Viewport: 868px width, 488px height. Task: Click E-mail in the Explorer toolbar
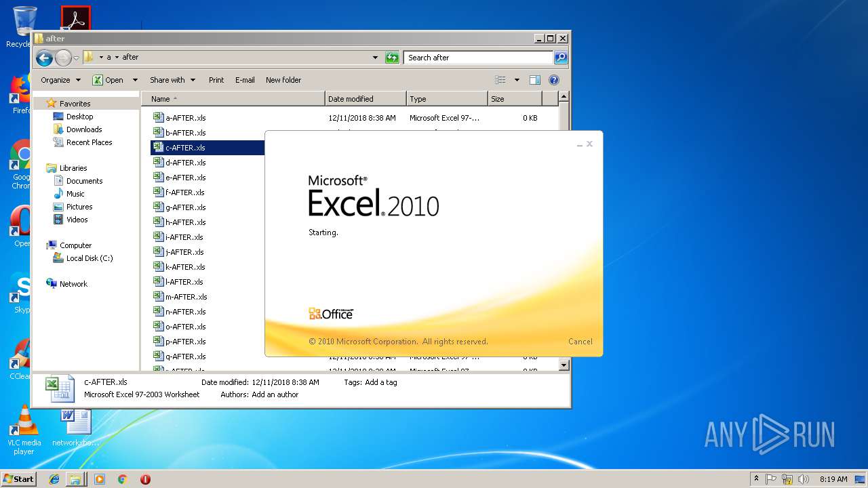click(x=245, y=80)
